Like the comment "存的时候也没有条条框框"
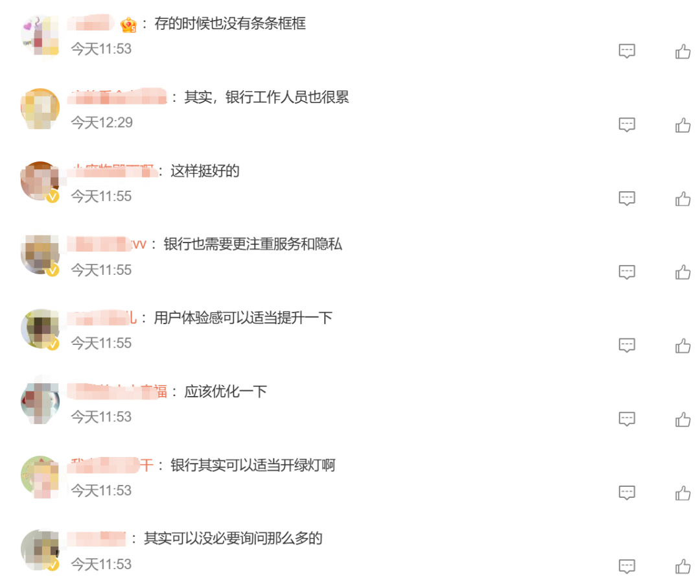 tap(682, 52)
